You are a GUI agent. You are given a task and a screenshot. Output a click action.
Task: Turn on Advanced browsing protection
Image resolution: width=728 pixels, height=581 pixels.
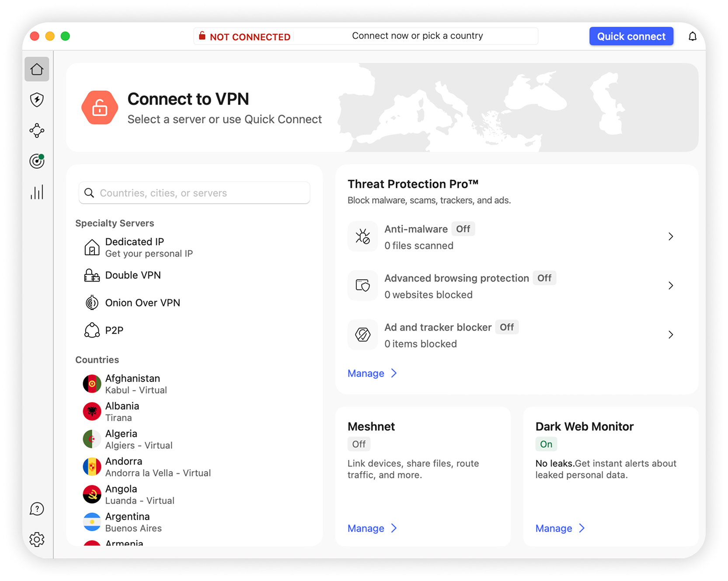coord(544,278)
